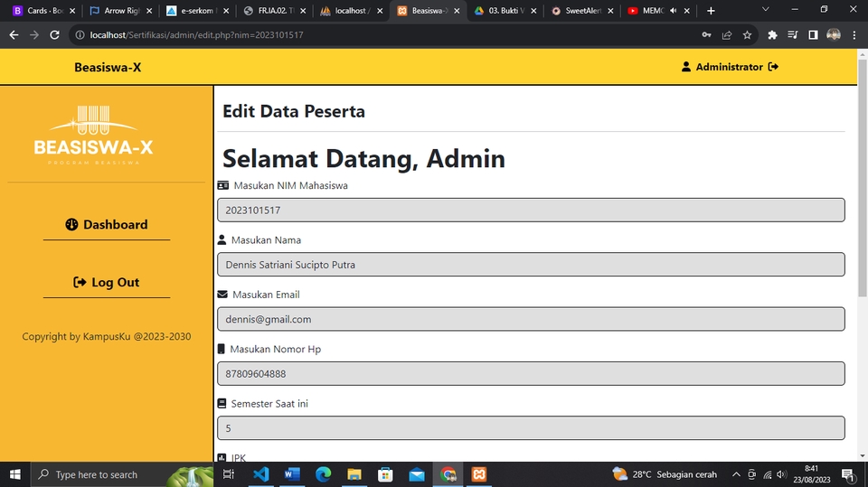
Task: Open a new browser tab
Action: tap(711, 11)
